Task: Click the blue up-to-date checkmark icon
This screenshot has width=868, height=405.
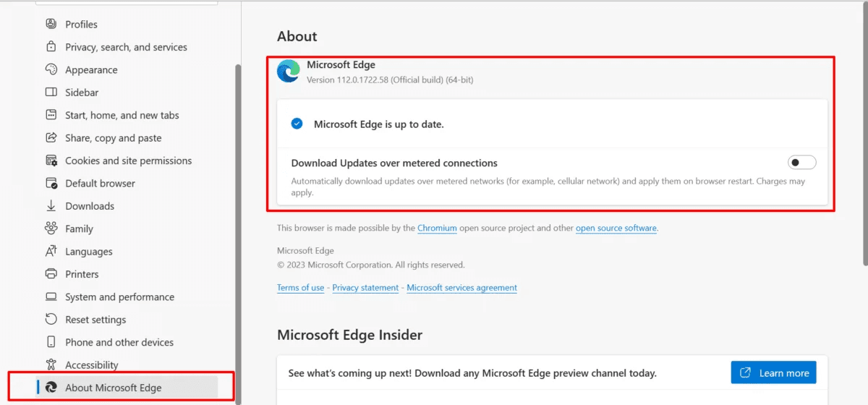Action: pos(297,124)
